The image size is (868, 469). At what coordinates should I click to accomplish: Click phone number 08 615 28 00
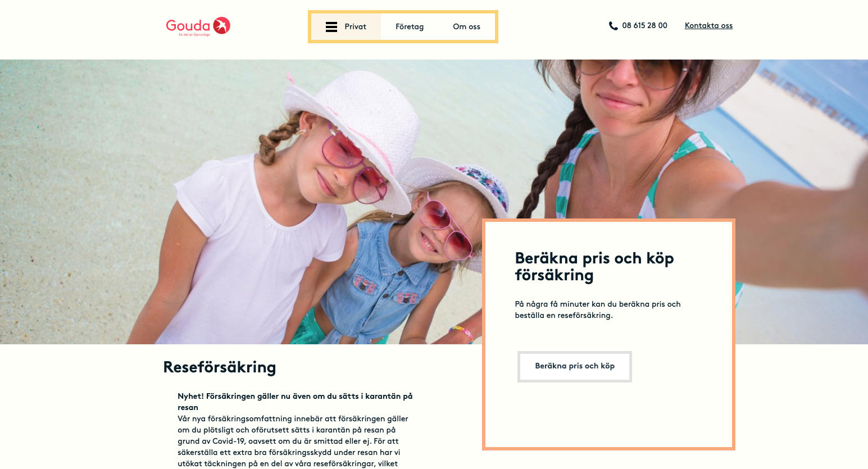point(644,26)
